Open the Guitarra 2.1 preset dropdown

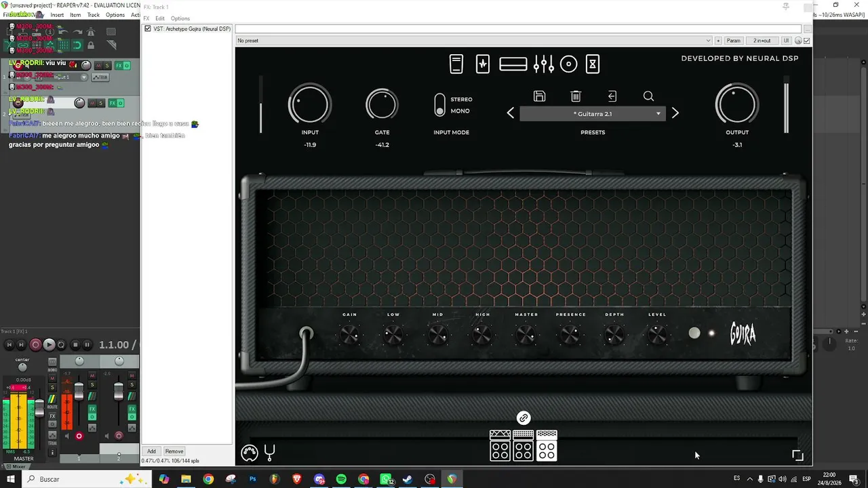coord(593,114)
